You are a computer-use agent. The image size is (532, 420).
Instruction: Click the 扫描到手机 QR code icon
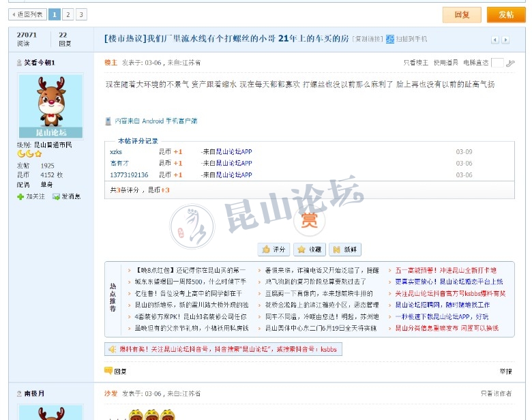390,40
